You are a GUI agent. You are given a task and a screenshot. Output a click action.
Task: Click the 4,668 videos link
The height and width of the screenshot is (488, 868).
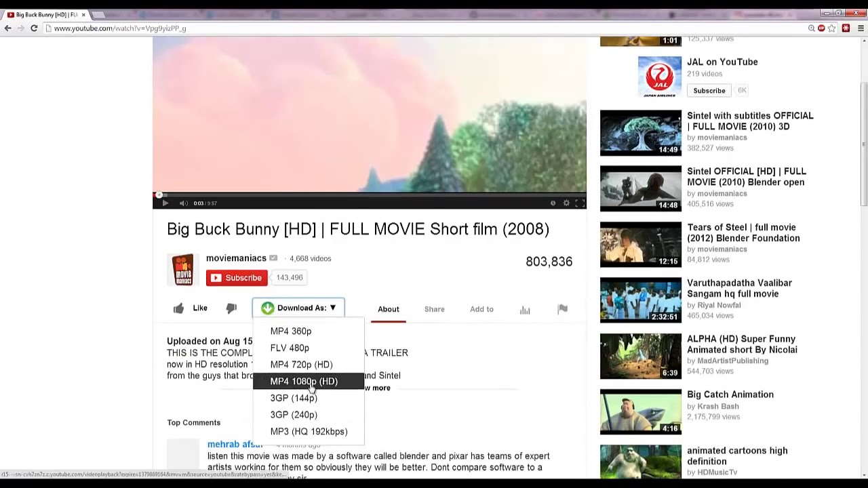pyautogui.click(x=311, y=258)
